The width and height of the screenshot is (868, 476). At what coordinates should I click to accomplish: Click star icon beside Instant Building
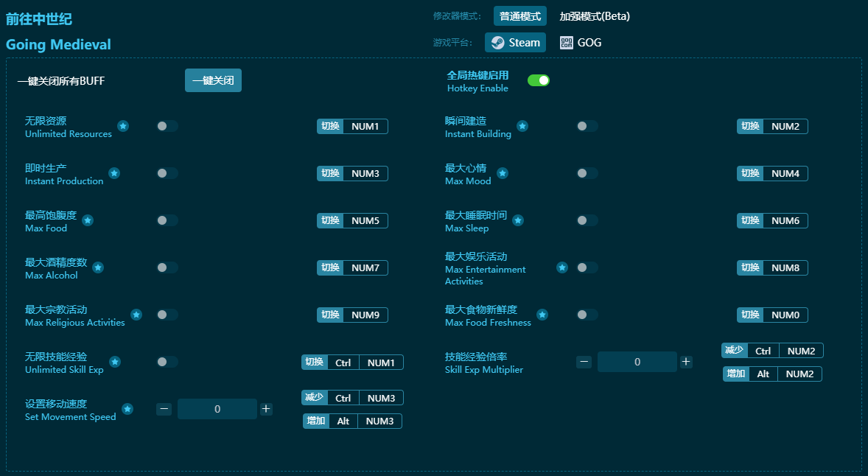(522, 126)
